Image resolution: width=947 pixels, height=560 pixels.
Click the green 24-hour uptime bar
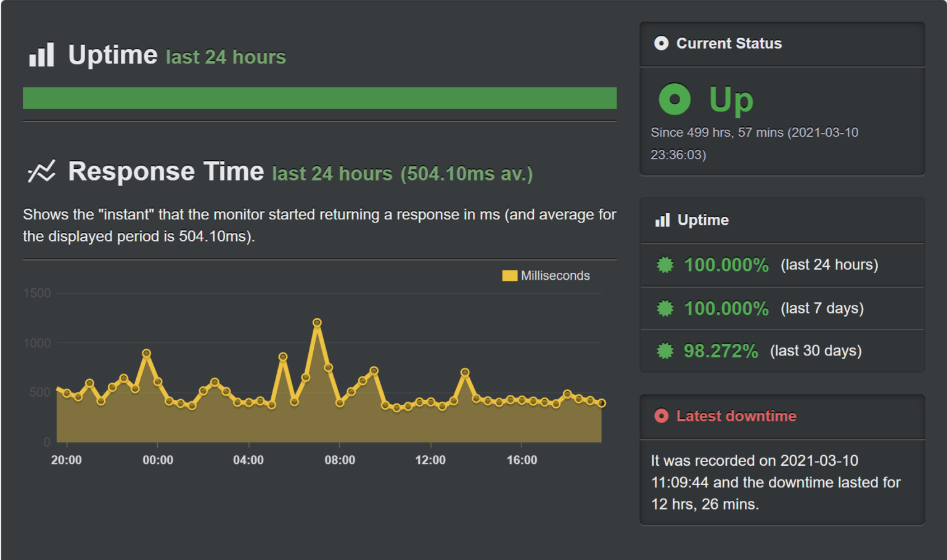tap(319, 98)
